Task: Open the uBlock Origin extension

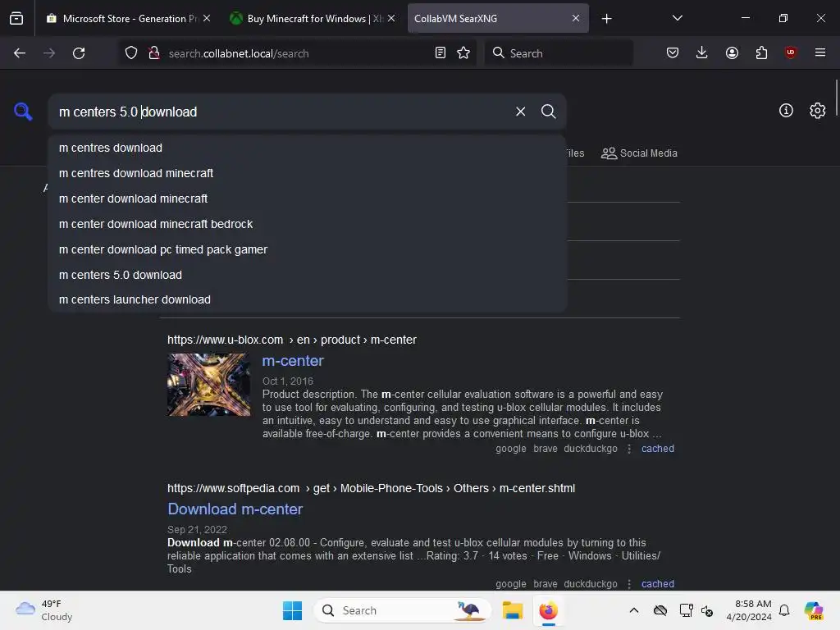Action: (791, 53)
